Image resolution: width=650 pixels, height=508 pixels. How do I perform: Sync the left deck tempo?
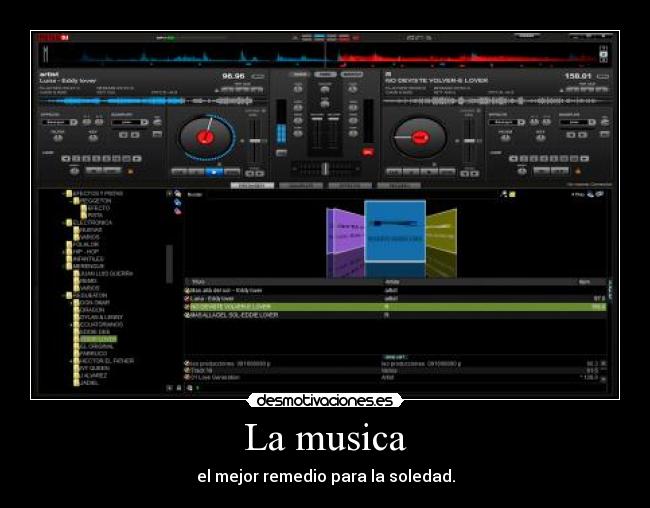click(232, 172)
